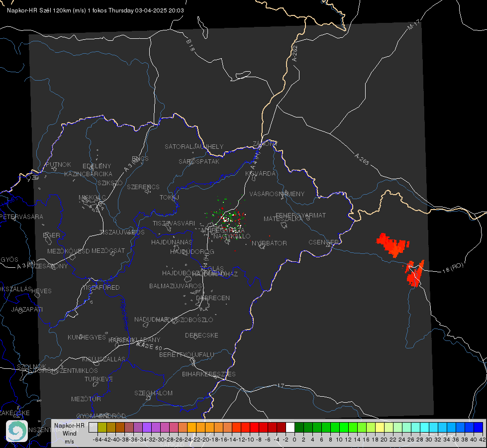Screen dimensions: 487x448
Task: Click the FEHÉRGYARMAT label
Action: (301, 215)
